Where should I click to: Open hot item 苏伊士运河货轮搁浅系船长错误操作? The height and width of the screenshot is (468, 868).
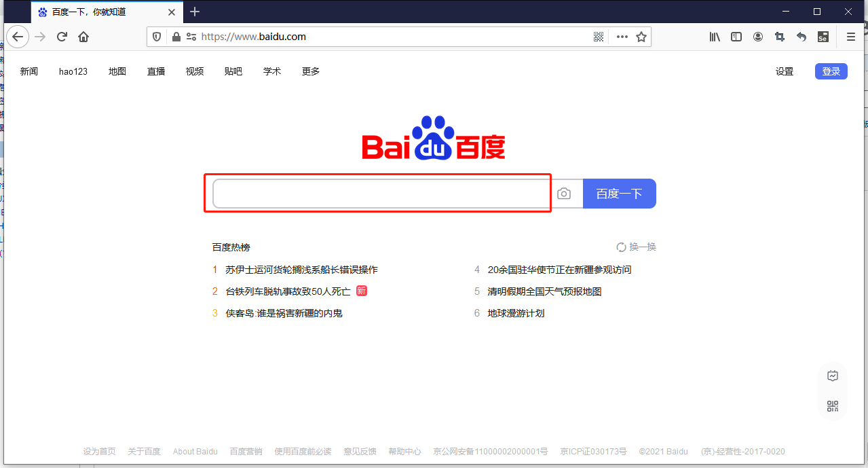tap(301, 270)
